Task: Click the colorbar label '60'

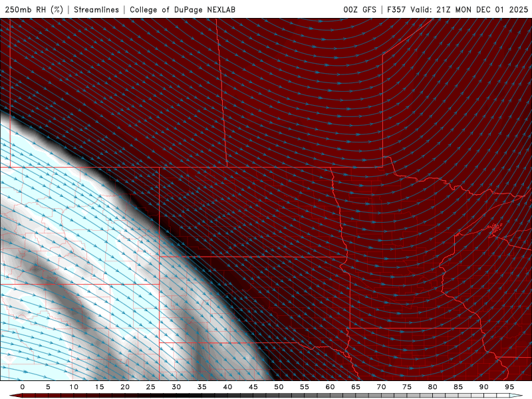Action: coord(330,387)
